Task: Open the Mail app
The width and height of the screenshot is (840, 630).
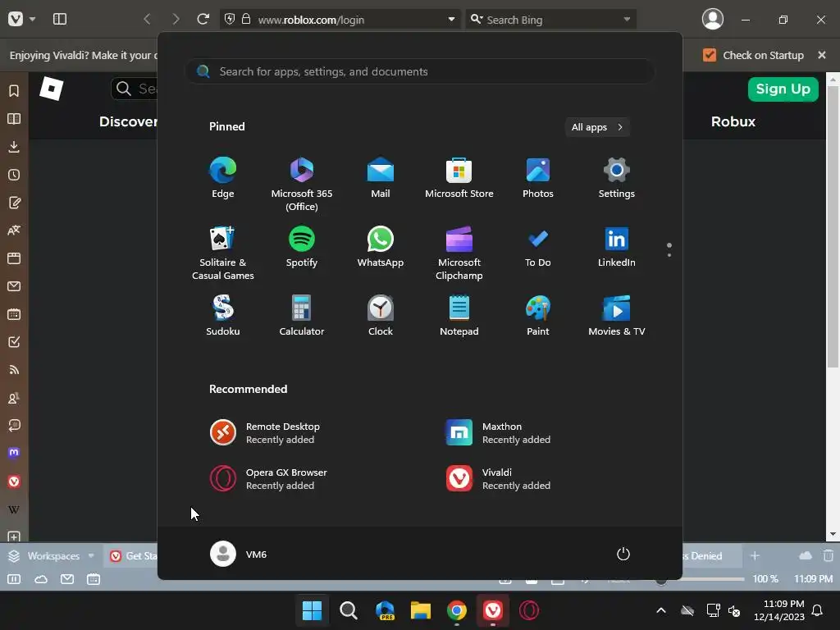Action: click(381, 178)
